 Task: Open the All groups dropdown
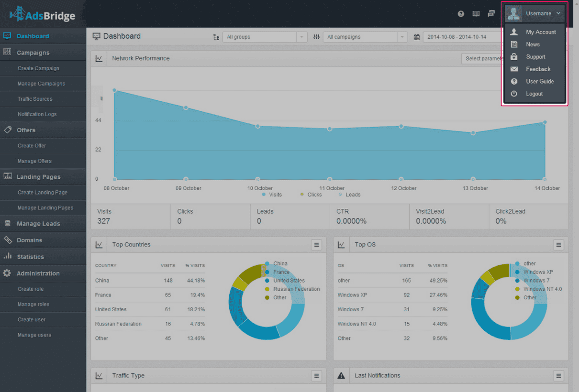tap(265, 37)
